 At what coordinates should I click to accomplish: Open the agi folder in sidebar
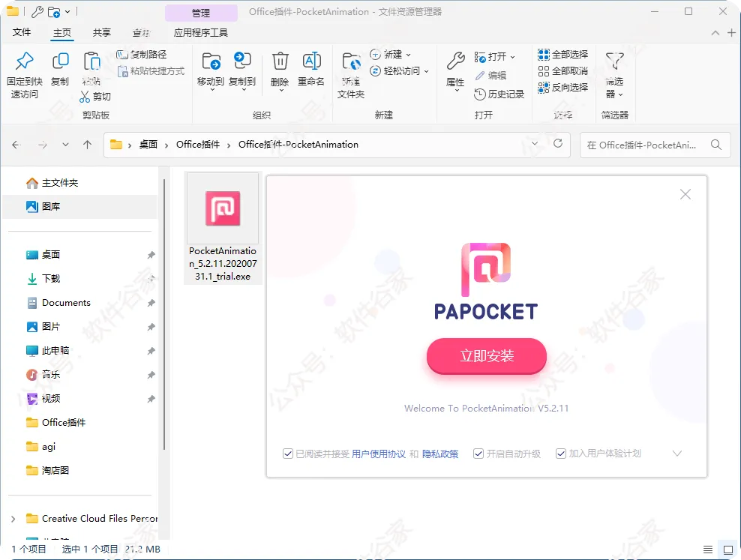(80, 447)
